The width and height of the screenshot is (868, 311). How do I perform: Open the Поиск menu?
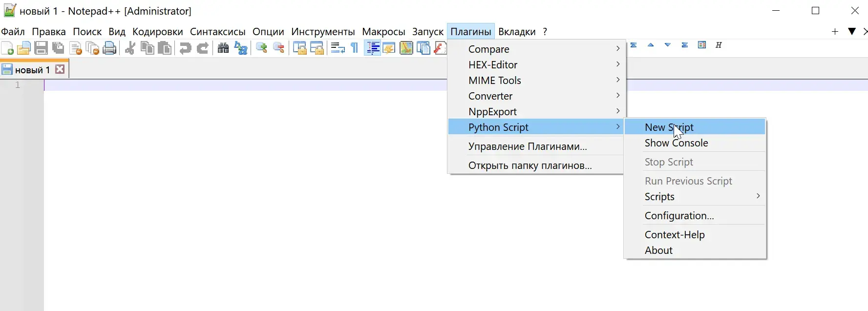coord(87,32)
